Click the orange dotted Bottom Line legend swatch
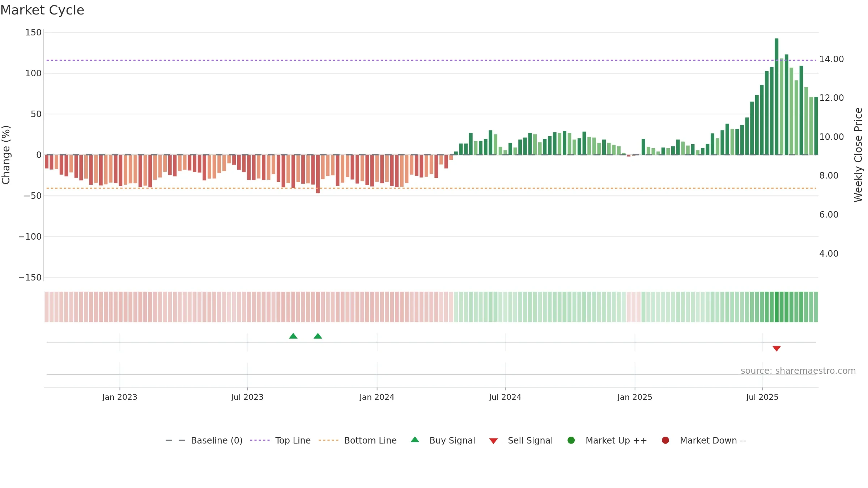Viewport: 868px width, 488px height. [328, 440]
